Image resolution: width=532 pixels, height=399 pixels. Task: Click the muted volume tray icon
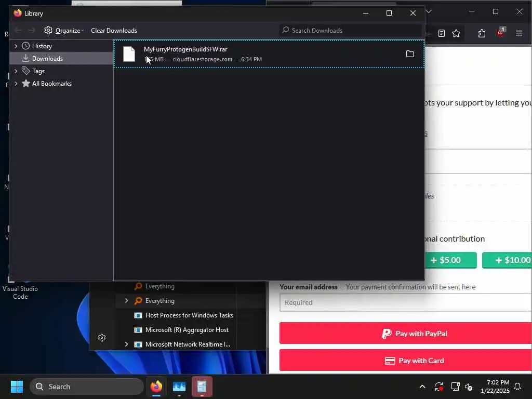pos(469,387)
